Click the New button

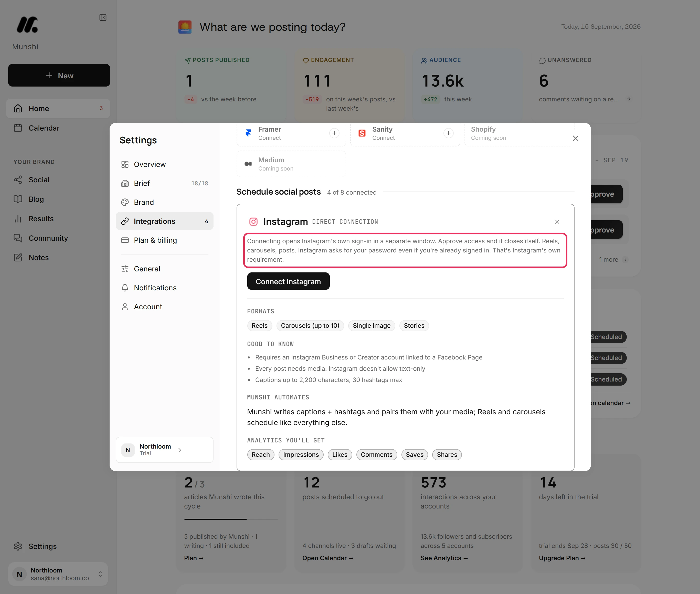click(59, 76)
